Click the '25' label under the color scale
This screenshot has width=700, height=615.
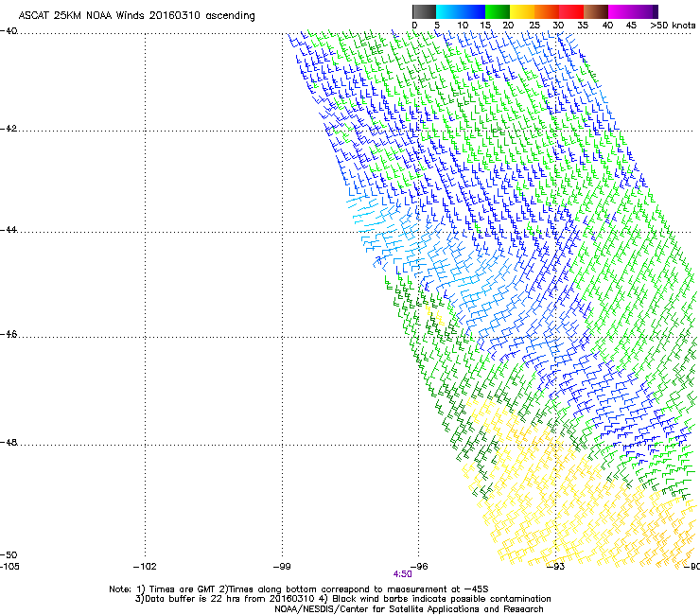(534, 26)
